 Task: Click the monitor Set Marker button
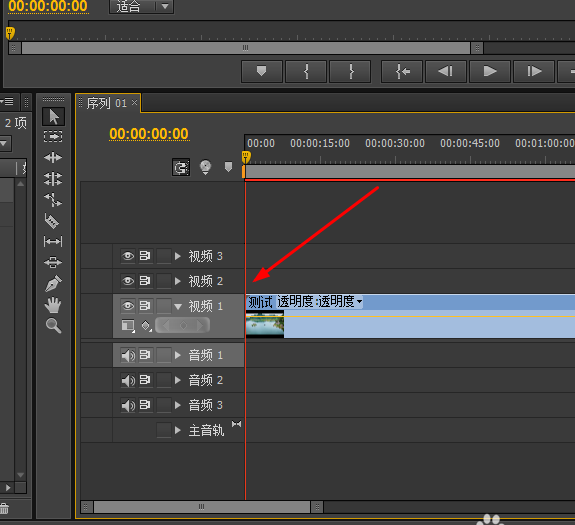[x=261, y=71]
